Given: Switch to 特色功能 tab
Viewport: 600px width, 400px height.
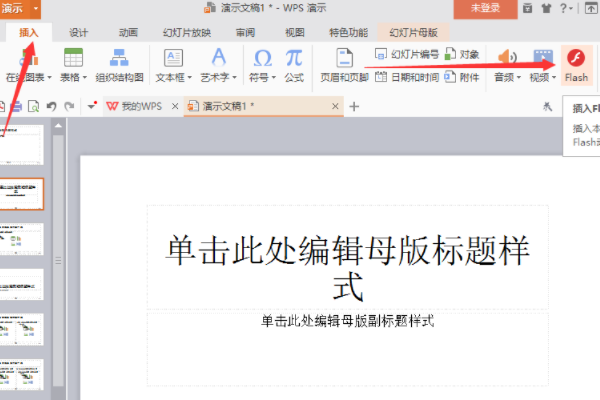Looking at the screenshot, I should pos(348,33).
